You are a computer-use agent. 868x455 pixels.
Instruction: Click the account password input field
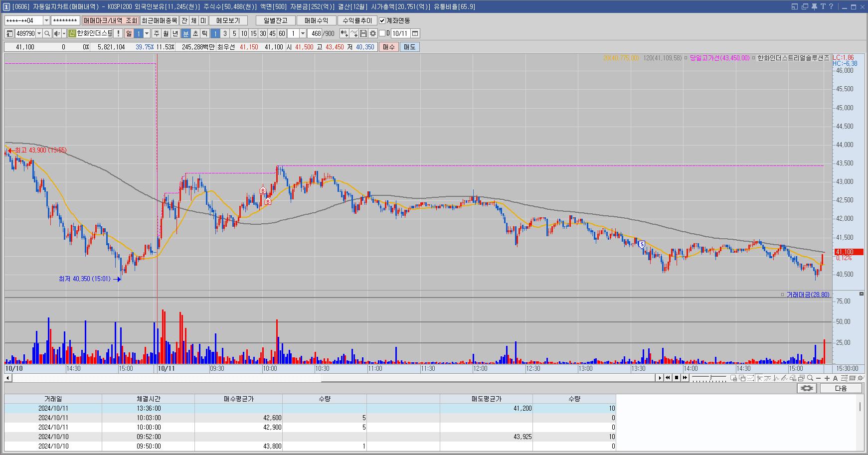tap(65, 20)
